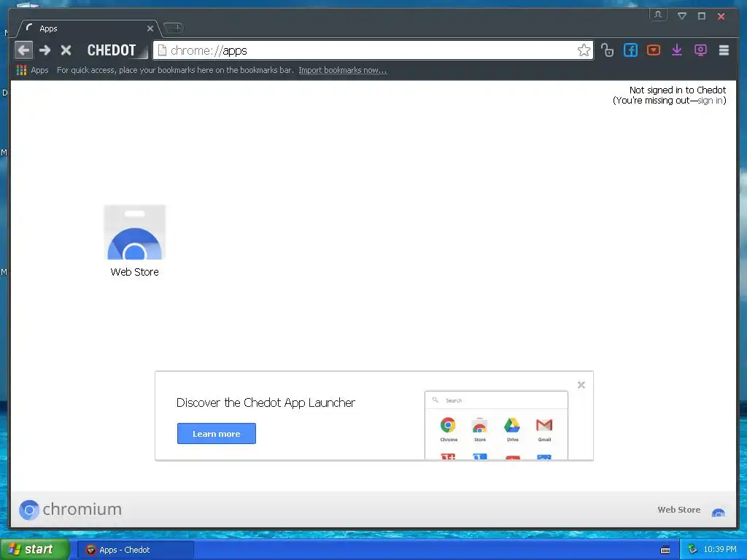Open the purple download arrow icon
The image size is (747, 560).
[x=677, y=50]
